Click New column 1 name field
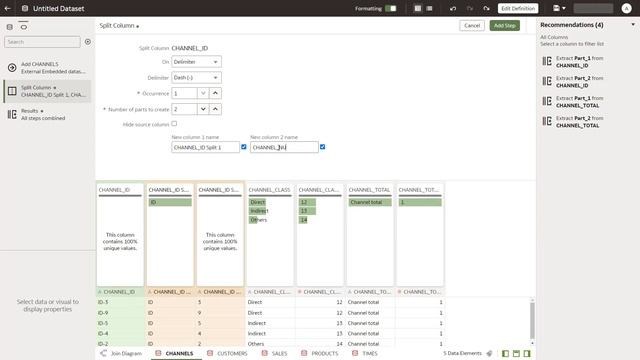The height and width of the screenshot is (360, 640). pyautogui.click(x=205, y=147)
